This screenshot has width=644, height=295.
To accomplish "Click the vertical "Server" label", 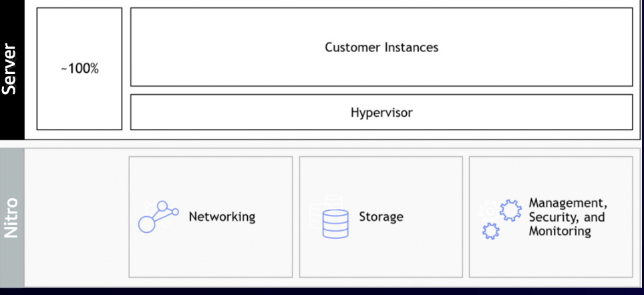I will (x=11, y=69).
